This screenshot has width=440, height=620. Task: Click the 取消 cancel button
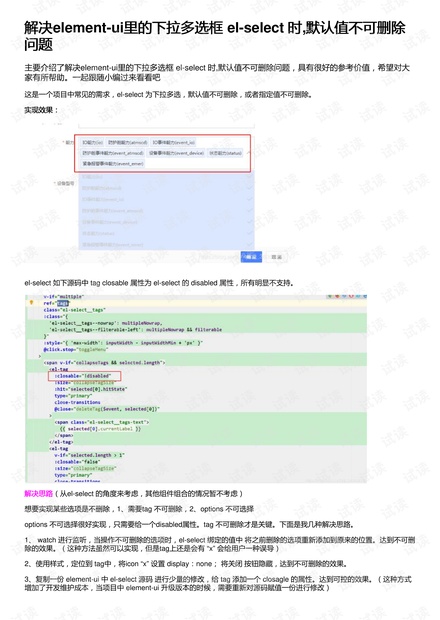tap(276, 257)
